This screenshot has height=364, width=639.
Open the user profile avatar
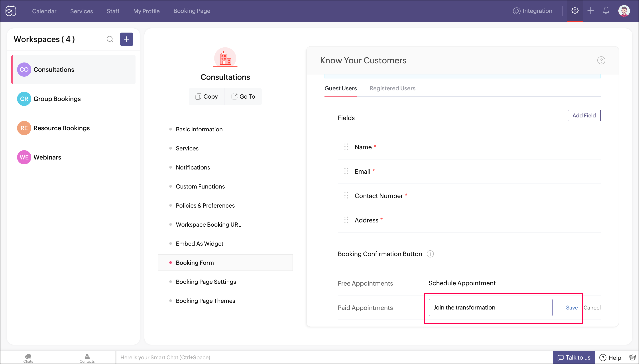(x=624, y=11)
